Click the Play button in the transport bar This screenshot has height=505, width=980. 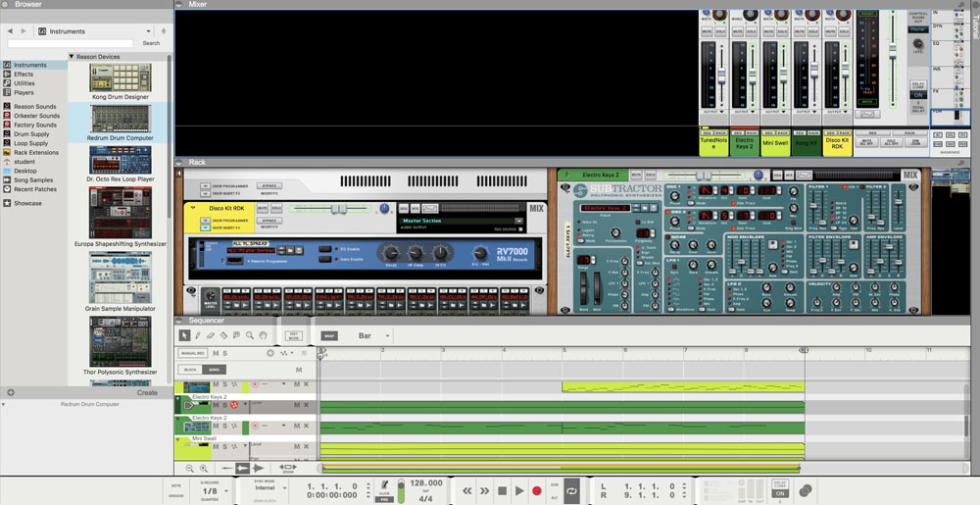pyautogui.click(x=519, y=490)
